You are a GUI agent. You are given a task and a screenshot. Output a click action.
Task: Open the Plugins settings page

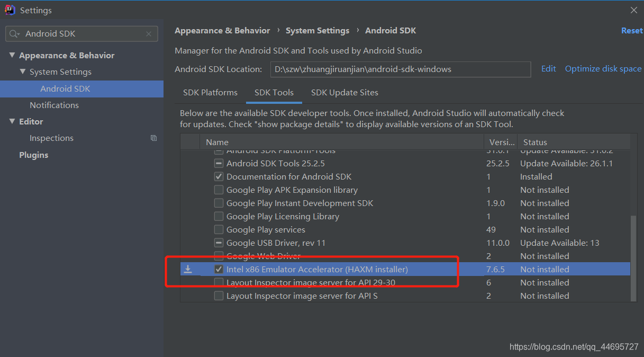tap(33, 155)
